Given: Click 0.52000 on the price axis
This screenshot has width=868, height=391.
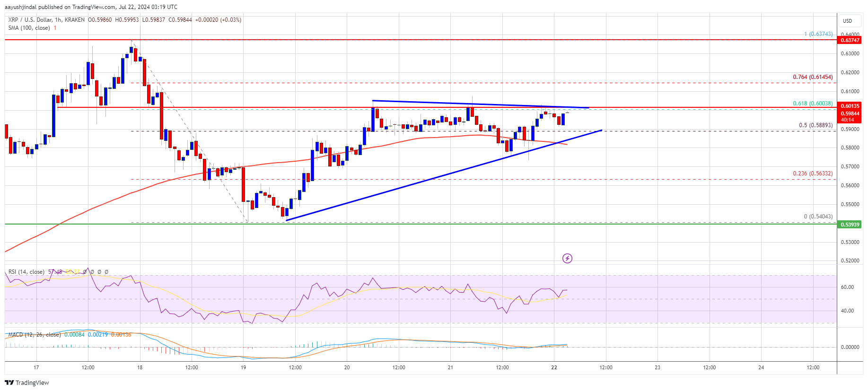Looking at the screenshot, I should (x=850, y=261).
